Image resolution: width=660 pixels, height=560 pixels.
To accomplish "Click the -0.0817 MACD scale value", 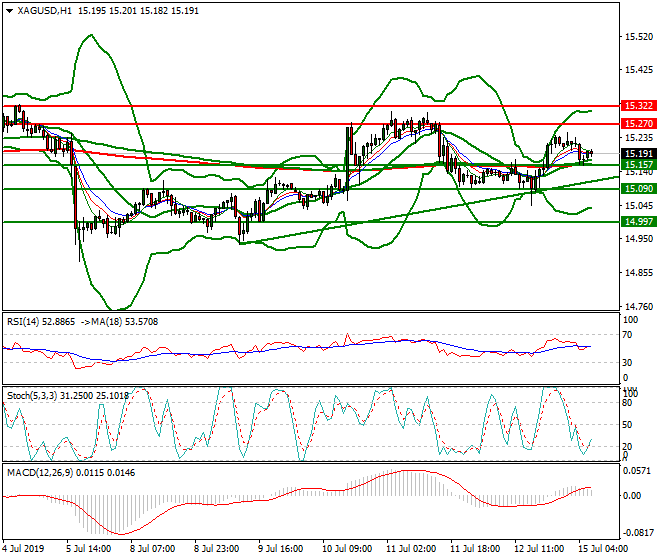I will (x=638, y=533).
